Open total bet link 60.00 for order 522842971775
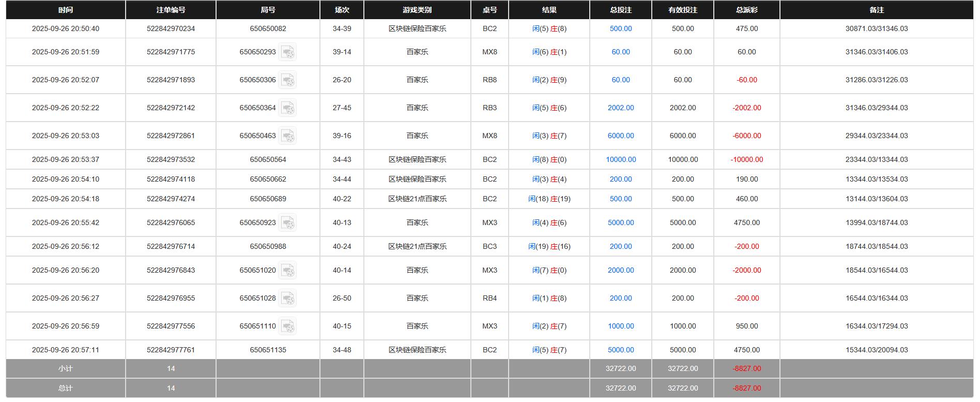 pos(621,52)
